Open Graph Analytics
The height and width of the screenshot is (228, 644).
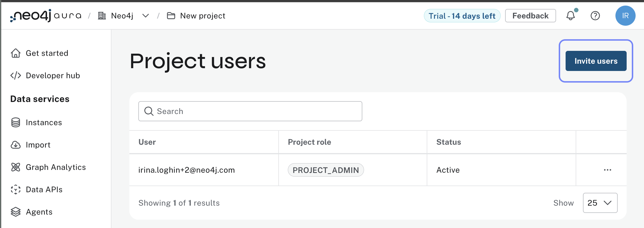click(56, 167)
